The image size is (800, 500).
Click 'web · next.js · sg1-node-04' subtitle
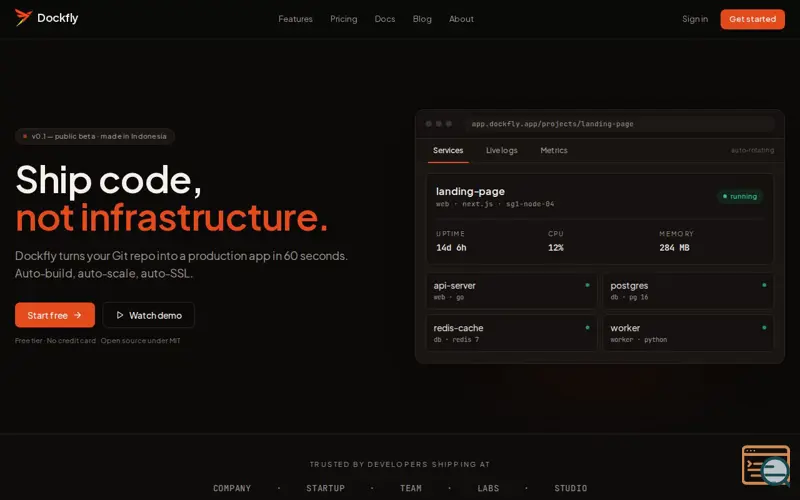pos(495,204)
